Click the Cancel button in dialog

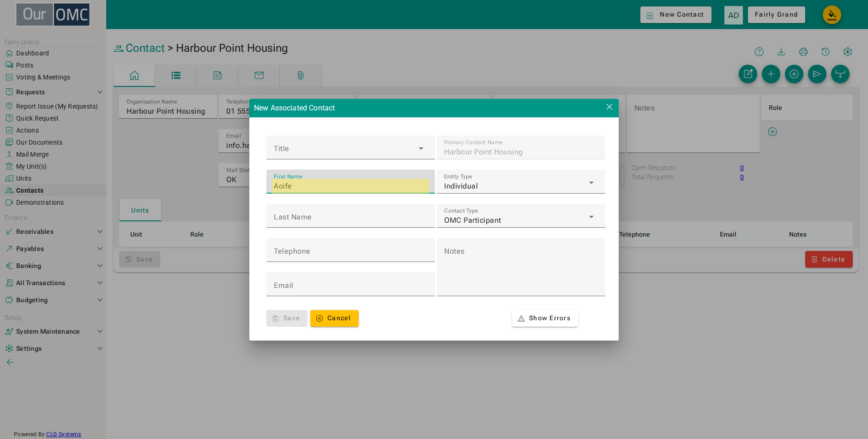[x=334, y=318]
